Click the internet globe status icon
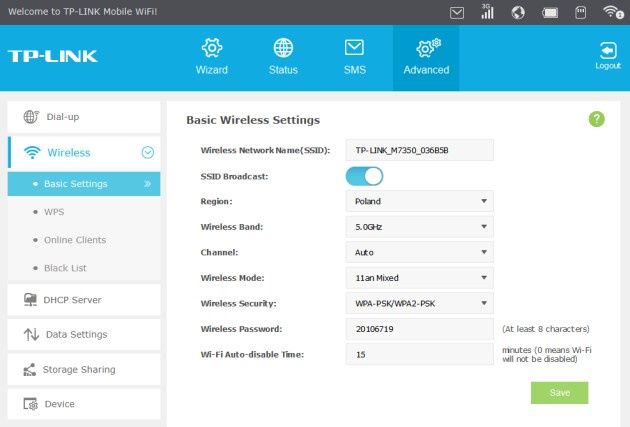 (x=518, y=12)
